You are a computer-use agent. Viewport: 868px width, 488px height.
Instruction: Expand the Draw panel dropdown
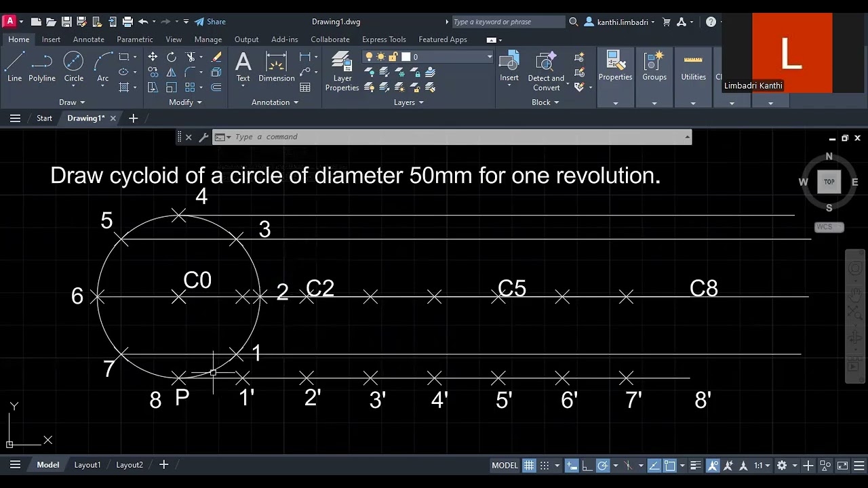coord(72,102)
